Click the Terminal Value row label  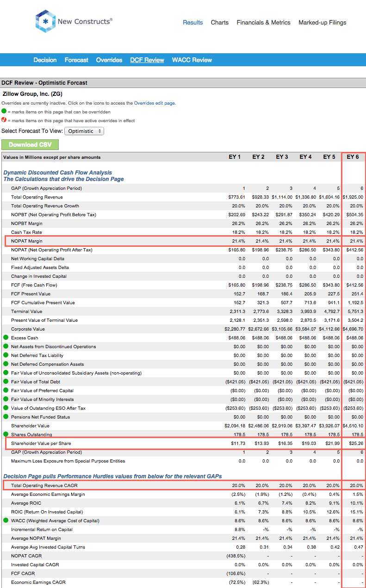point(26,311)
